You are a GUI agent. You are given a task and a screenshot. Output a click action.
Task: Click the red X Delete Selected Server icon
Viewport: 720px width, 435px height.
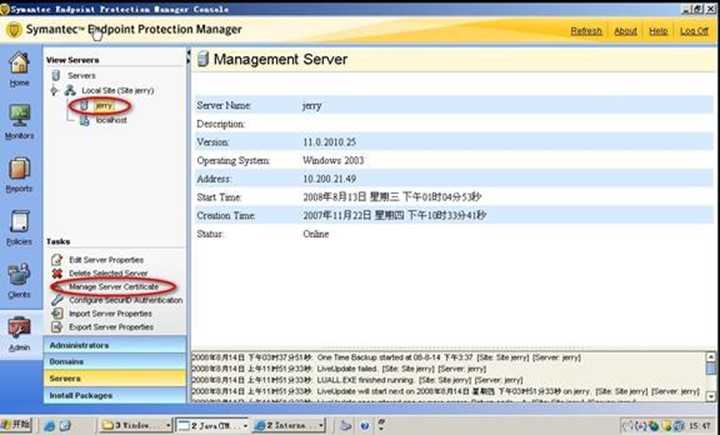(57, 273)
